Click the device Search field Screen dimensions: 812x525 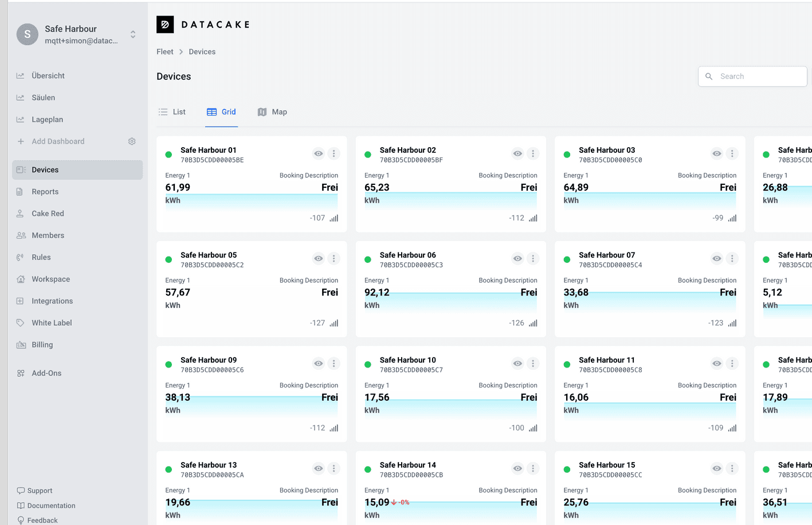coord(752,76)
